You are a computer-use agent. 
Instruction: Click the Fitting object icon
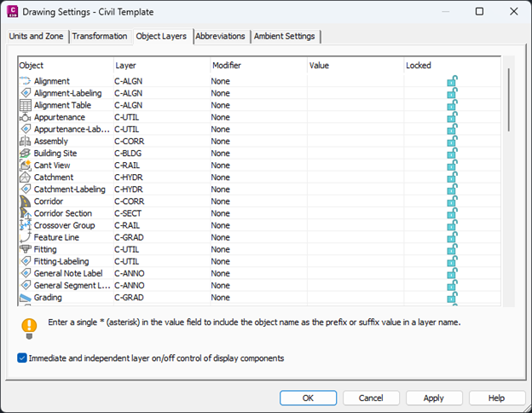pos(25,249)
